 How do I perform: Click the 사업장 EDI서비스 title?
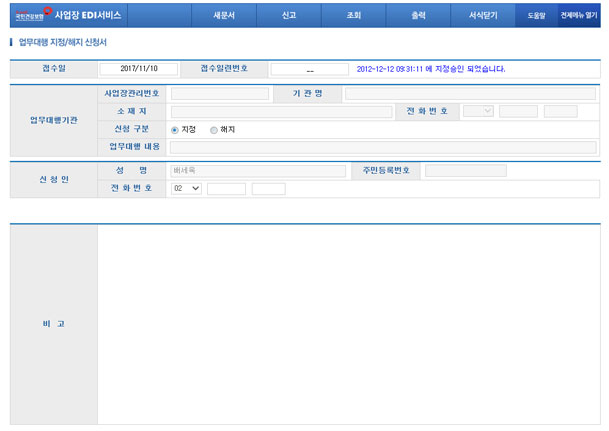(88, 15)
